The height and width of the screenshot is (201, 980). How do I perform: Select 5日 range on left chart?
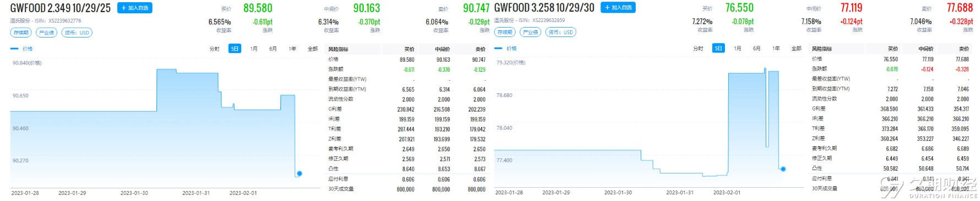tap(235, 49)
